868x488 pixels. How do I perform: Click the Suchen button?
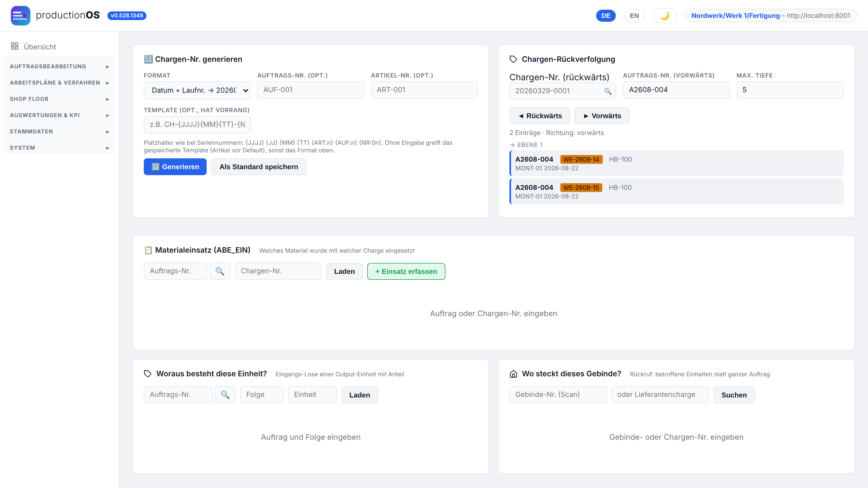[x=734, y=395]
